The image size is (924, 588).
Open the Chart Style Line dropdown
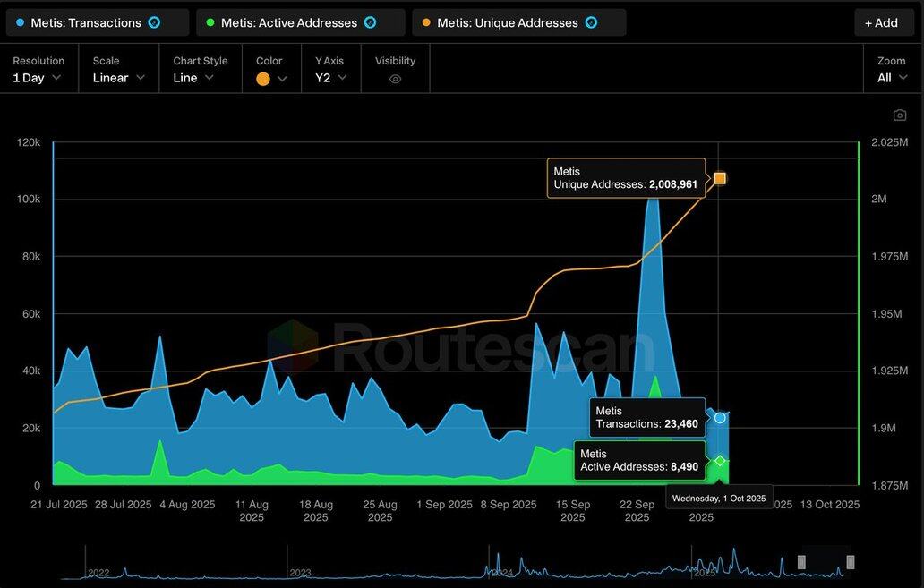(194, 78)
